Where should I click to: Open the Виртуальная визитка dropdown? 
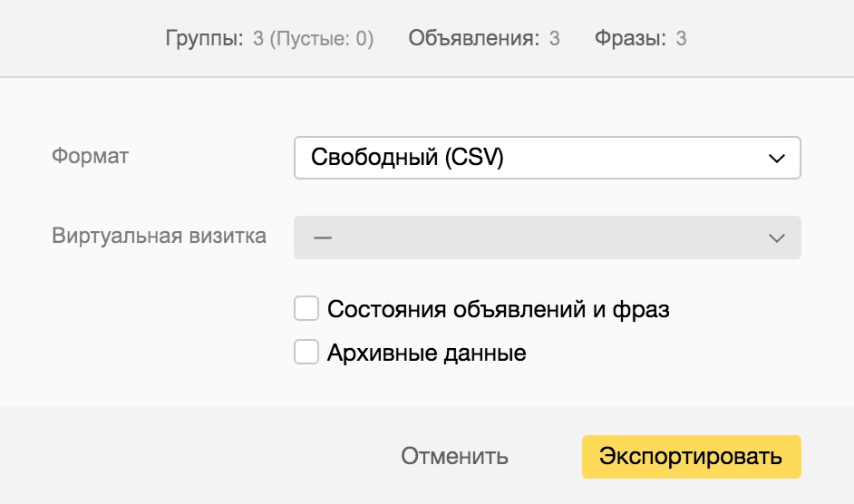click(x=547, y=237)
